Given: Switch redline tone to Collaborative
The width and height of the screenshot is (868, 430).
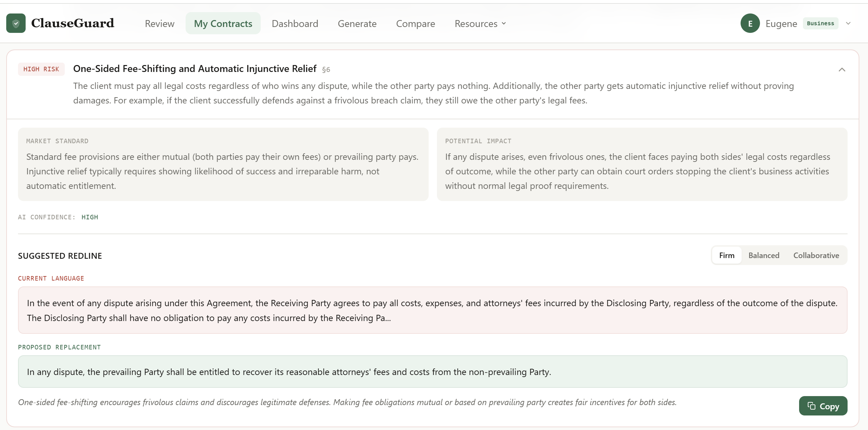Looking at the screenshot, I should click(x=816, y=255).
